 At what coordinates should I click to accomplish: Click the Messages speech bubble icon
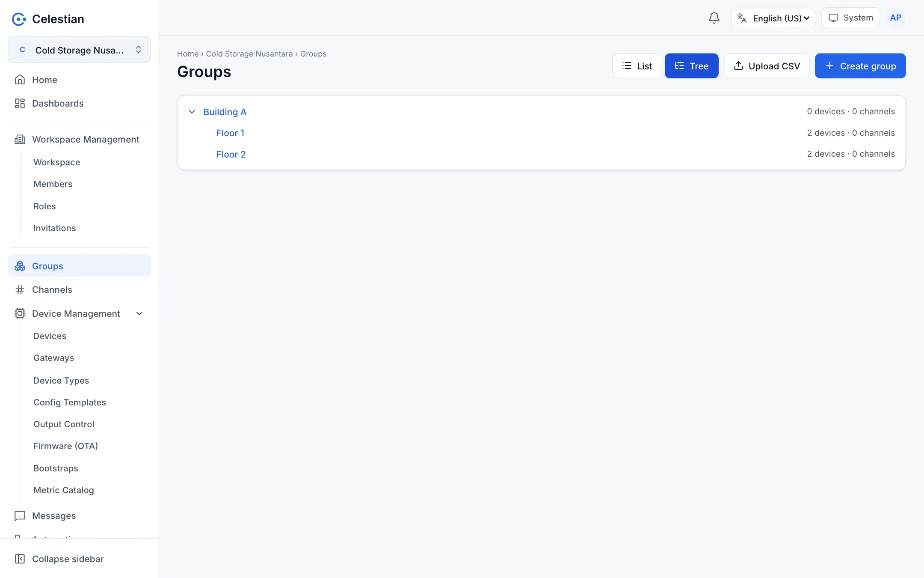[20, 515]
